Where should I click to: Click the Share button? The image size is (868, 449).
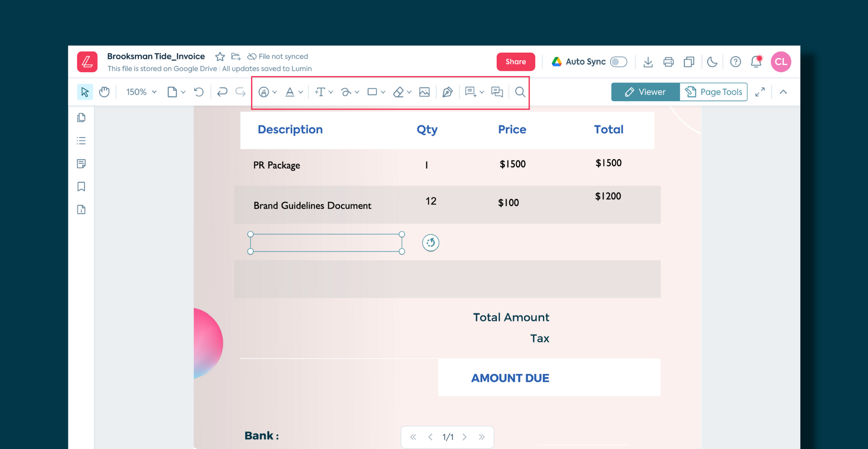[x=515, y=62]
